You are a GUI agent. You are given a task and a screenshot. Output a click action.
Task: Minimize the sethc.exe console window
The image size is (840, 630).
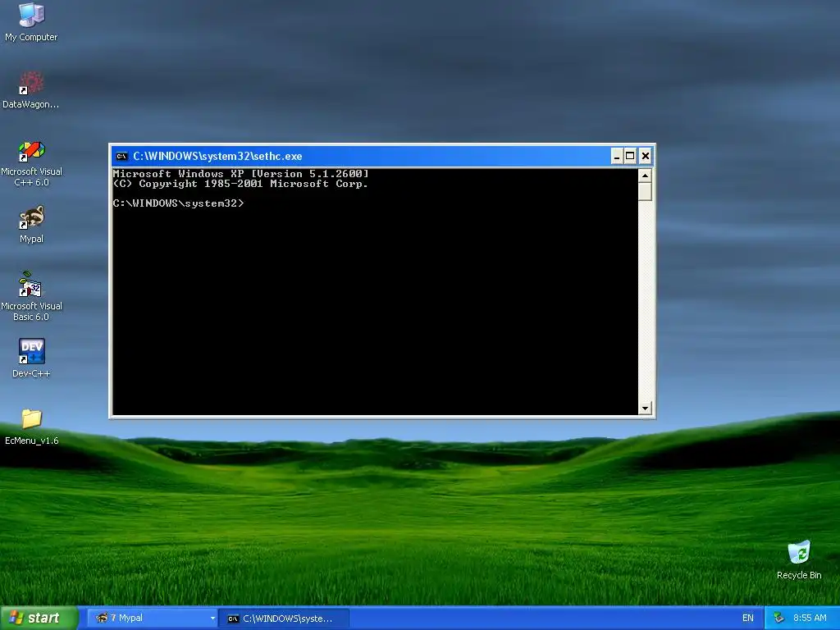point(617,157)
